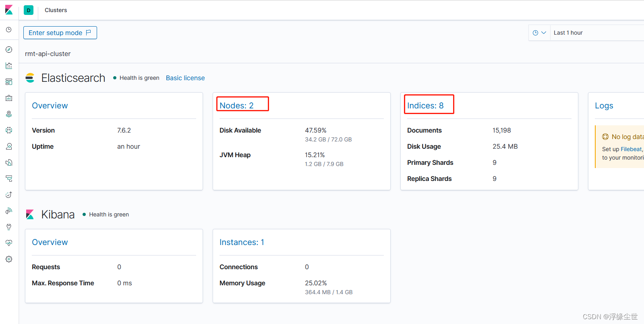Follow the Filebeat setup link
Screen dimensions: 644x324
[631, 149]
